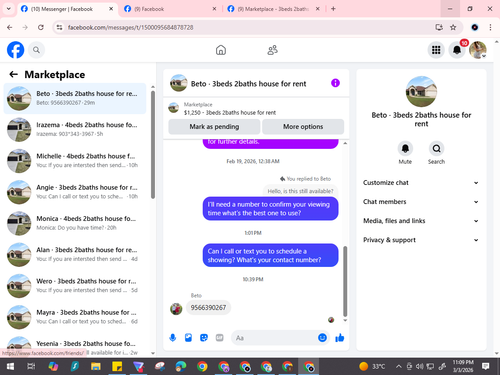This screenshot has height=375, width=500.
Task: Click the conversation list scrollbar
Action: [x=153, y=144]
